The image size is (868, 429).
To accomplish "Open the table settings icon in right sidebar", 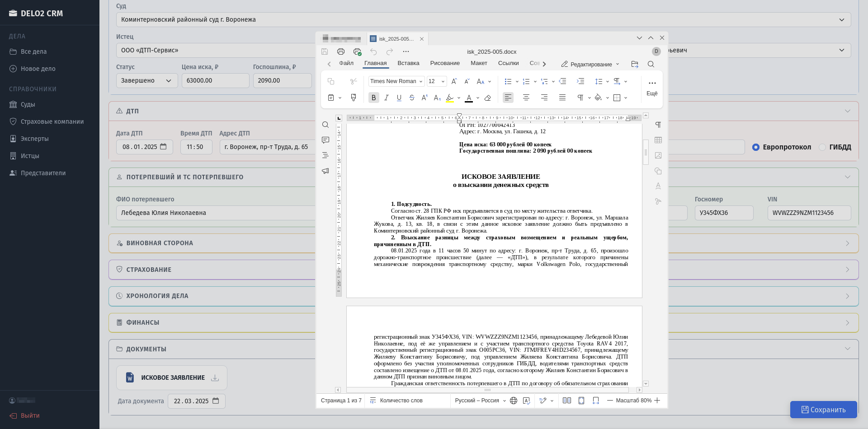I will tap(658, 140).
